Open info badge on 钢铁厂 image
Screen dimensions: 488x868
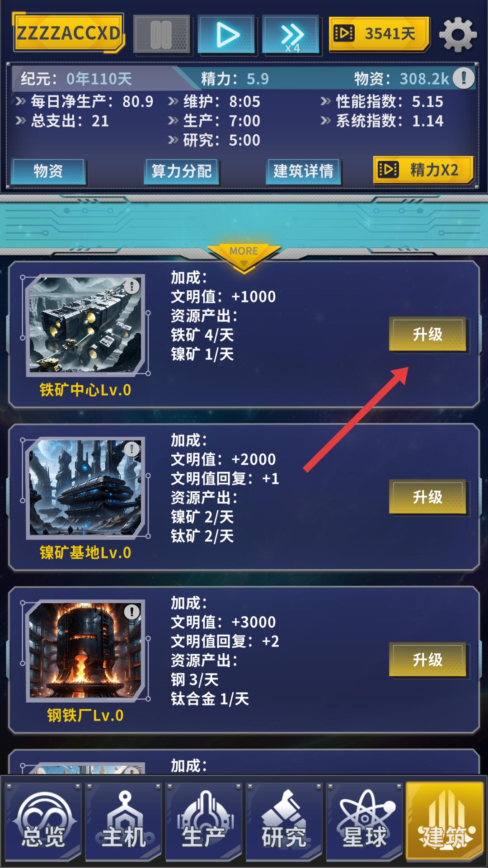point(132,612)
